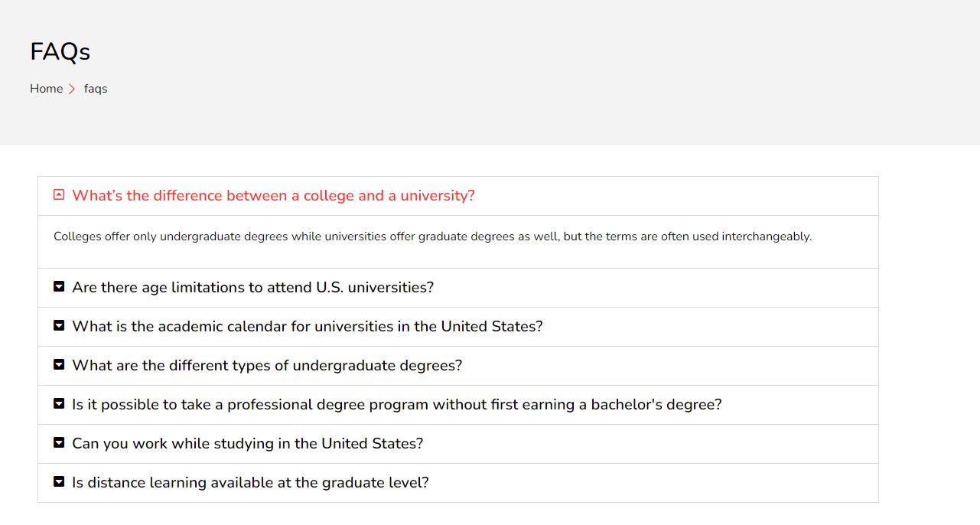Image resolution: width=980 pixels, height=525 pixels.
Task: Collapse "What's the difference between a college" heading
Action: (273, 196)
